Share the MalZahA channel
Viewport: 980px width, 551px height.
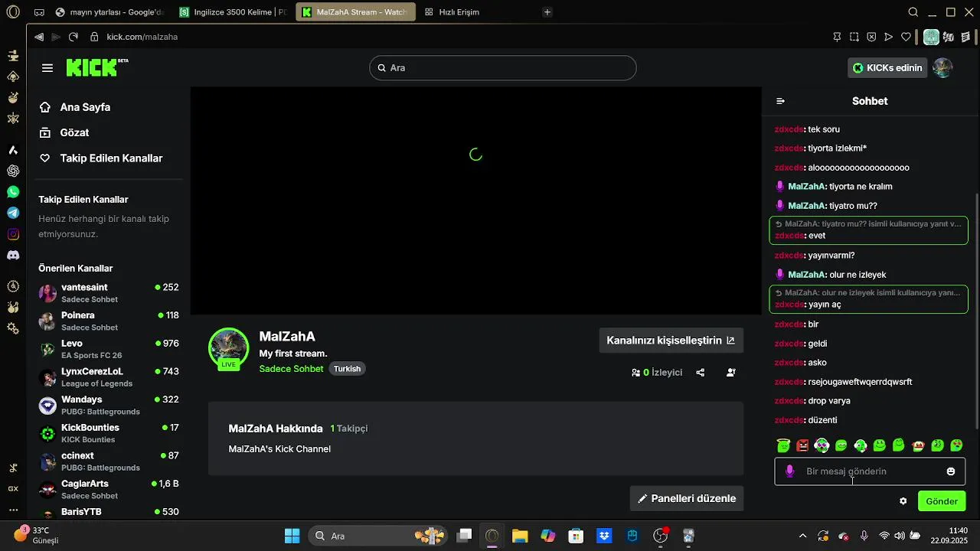[700, 373]
